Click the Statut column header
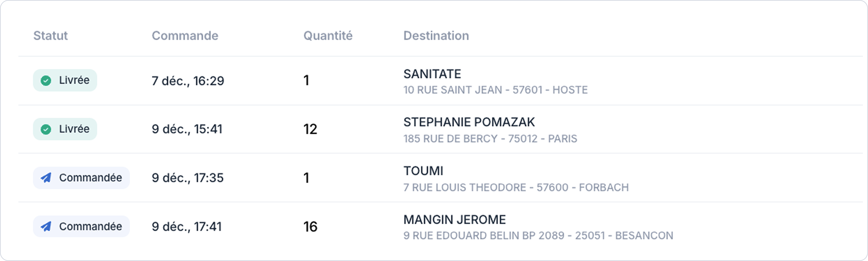The width and height of the screenshot is (868, 261). pyautogui.click(x=51, y=36)
